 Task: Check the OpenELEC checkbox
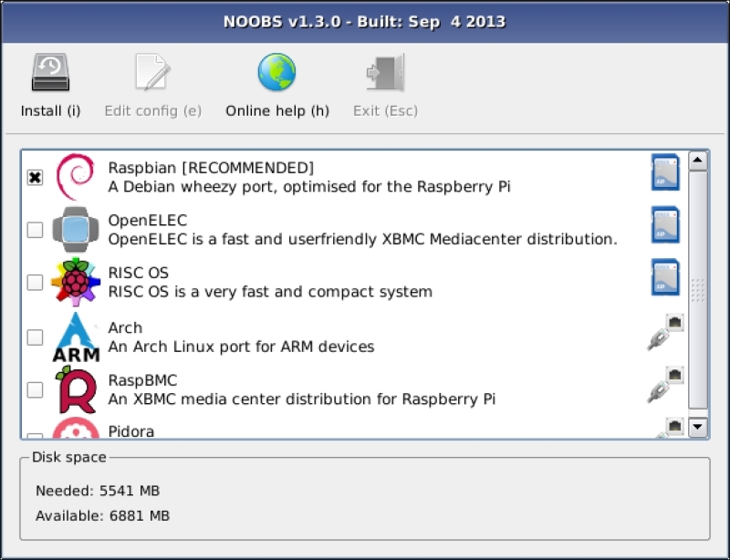35,230
